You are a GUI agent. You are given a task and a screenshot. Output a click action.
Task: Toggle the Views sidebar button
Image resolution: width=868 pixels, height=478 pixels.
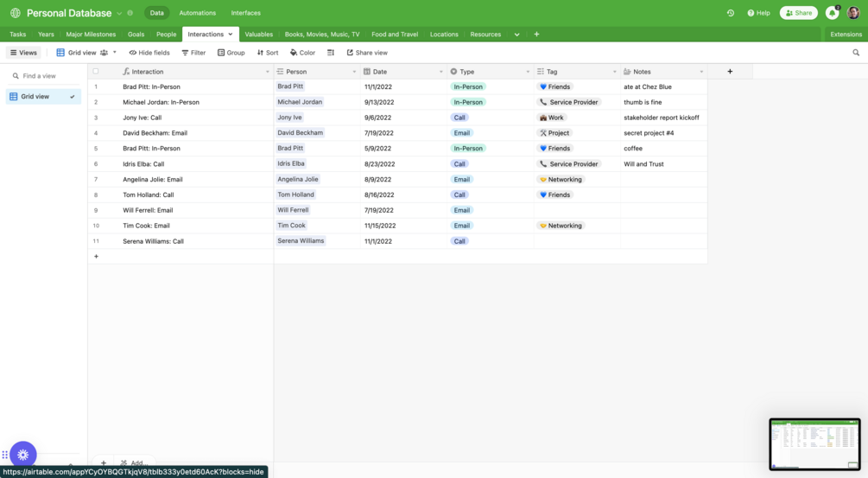pyautogui.click(x=23, y=53)
